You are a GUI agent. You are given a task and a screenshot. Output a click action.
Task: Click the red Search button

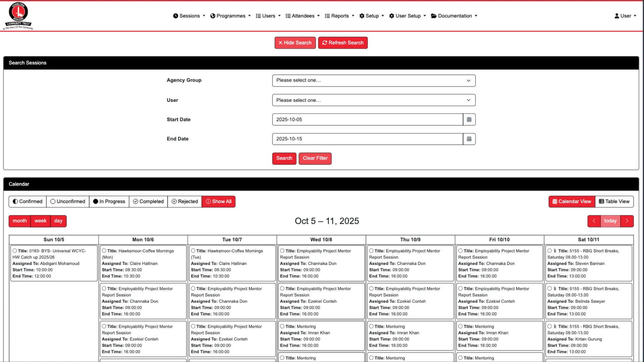point(284,159)
